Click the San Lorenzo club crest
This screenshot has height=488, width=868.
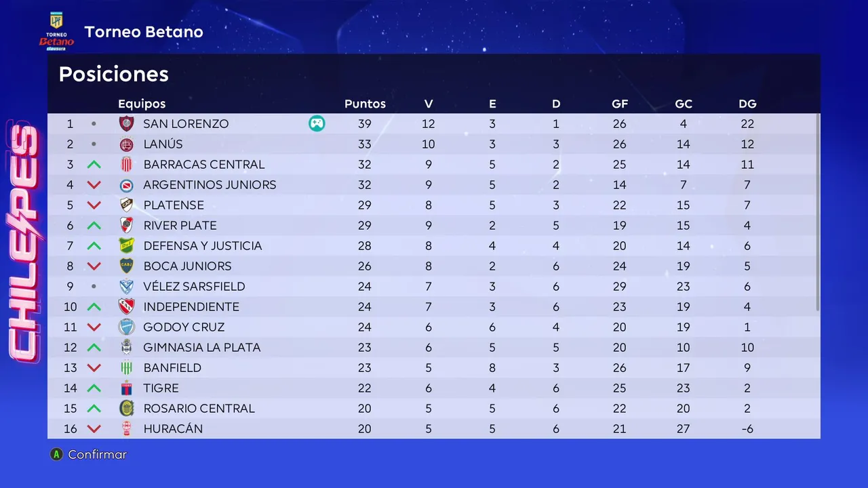[126, 123]
